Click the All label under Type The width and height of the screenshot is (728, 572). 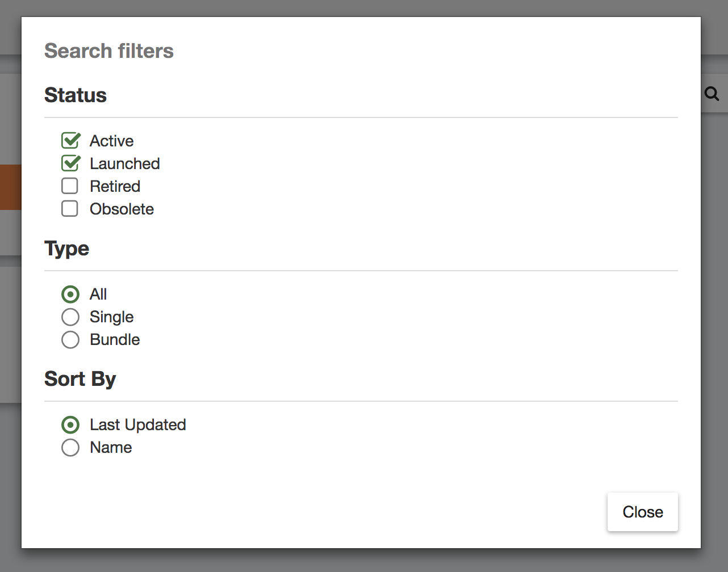click(x=98, y=294)
